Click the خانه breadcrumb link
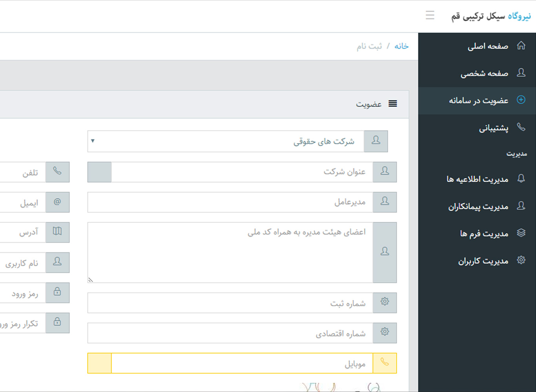 point(401,46)
